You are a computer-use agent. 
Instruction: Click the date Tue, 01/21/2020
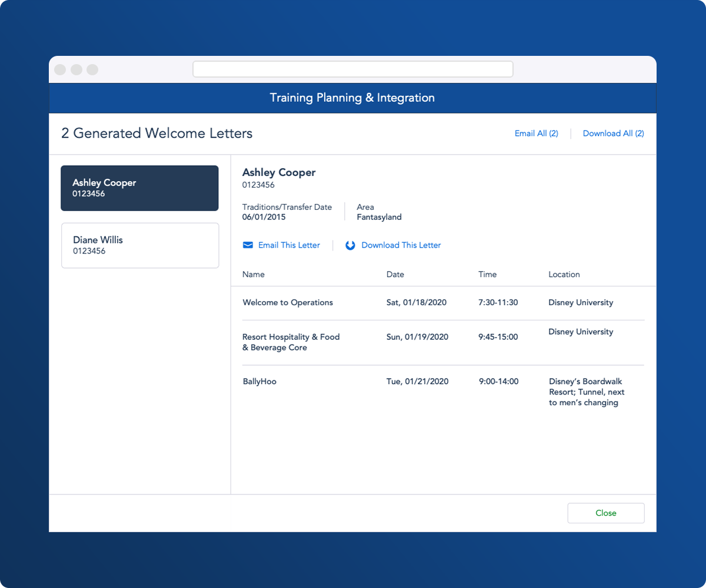(x=418, y=382)
